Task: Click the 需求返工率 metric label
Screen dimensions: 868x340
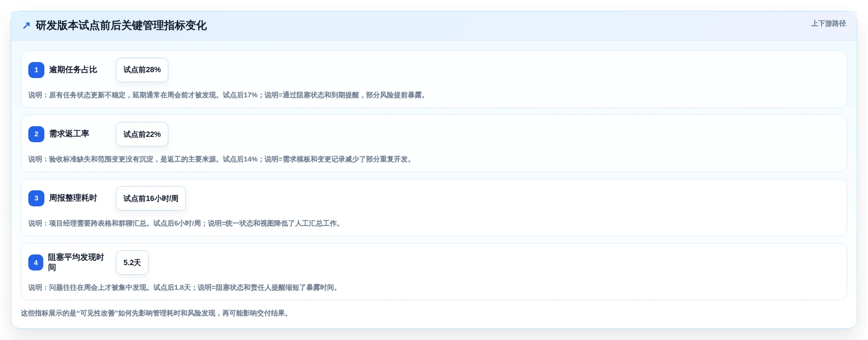Action: tap(69, 134)
